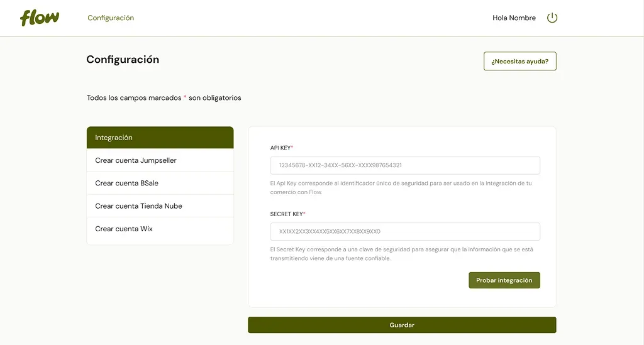
Task: Click the Hola Nombre user greeting
Action: point(514,18)
